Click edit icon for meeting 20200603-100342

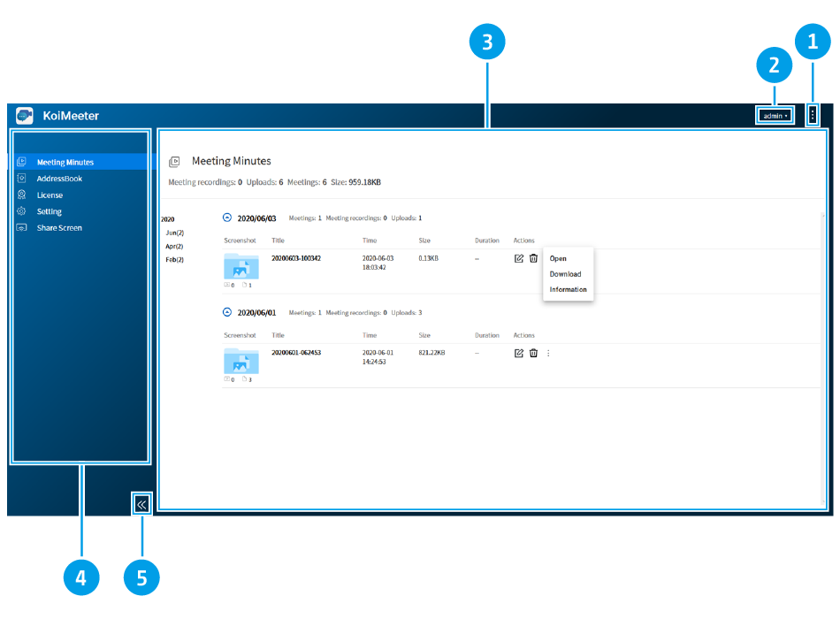click(x=519, y=258)
